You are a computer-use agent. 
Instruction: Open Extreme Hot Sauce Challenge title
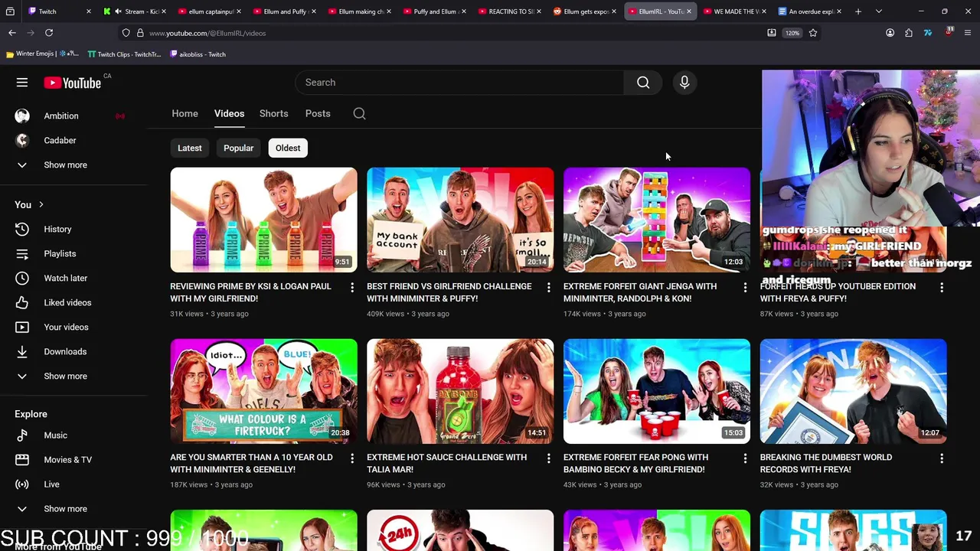click(x=446, y=463)
